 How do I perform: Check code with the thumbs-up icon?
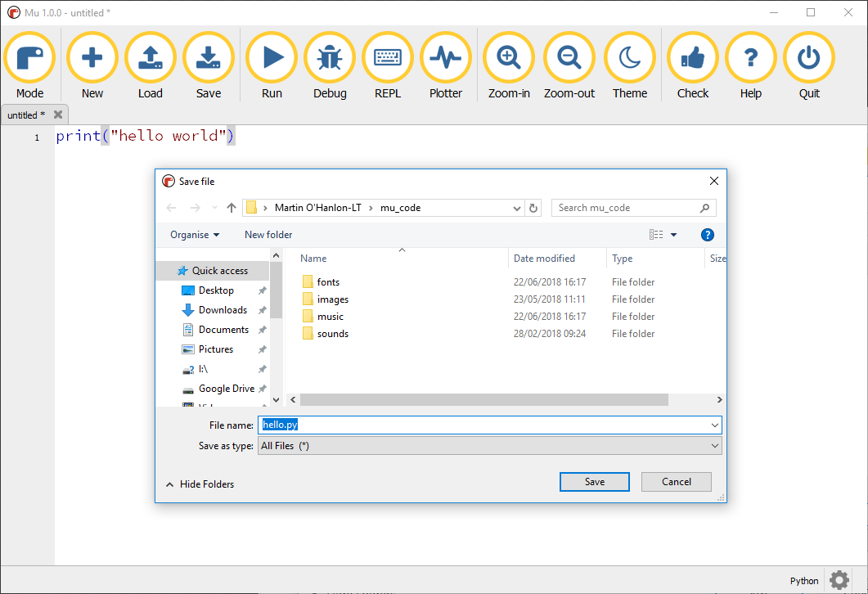click(x=693, y=58)
